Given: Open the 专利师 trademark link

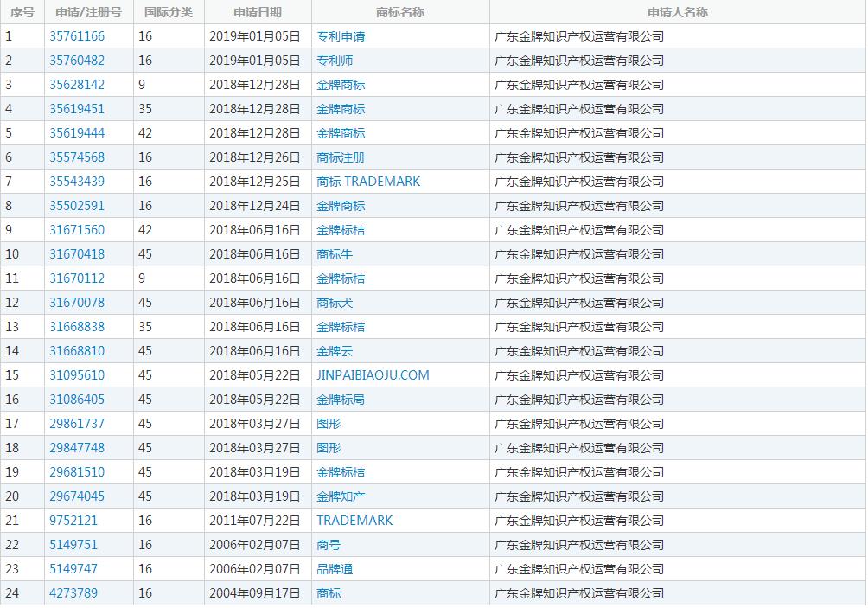Looking at the screenshot, I should click(x=335, y=61).
